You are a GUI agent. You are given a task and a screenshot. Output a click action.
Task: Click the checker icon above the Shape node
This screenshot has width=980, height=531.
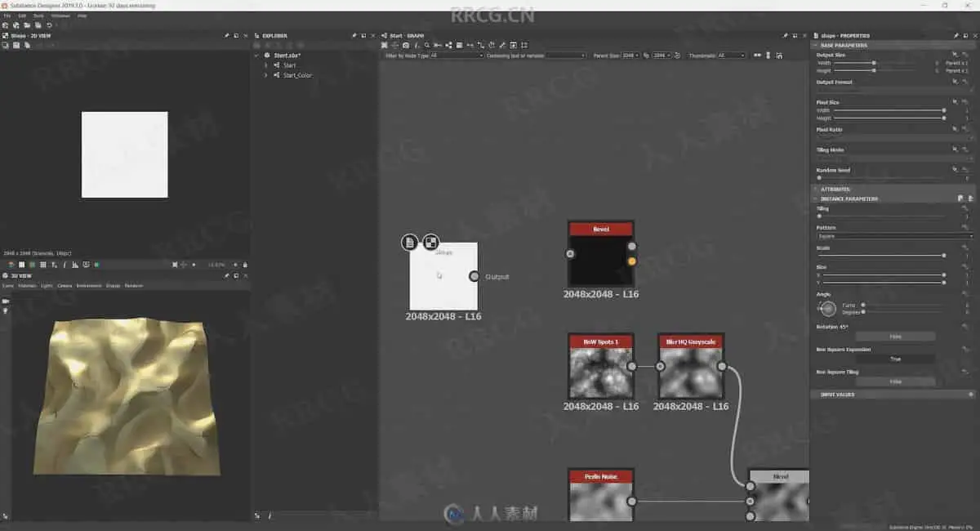click(x=430, y=242)
